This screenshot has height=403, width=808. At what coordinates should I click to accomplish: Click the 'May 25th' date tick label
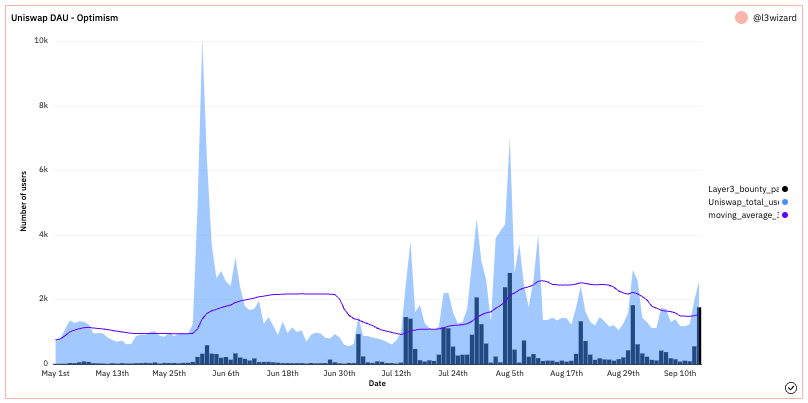[170, 373]
